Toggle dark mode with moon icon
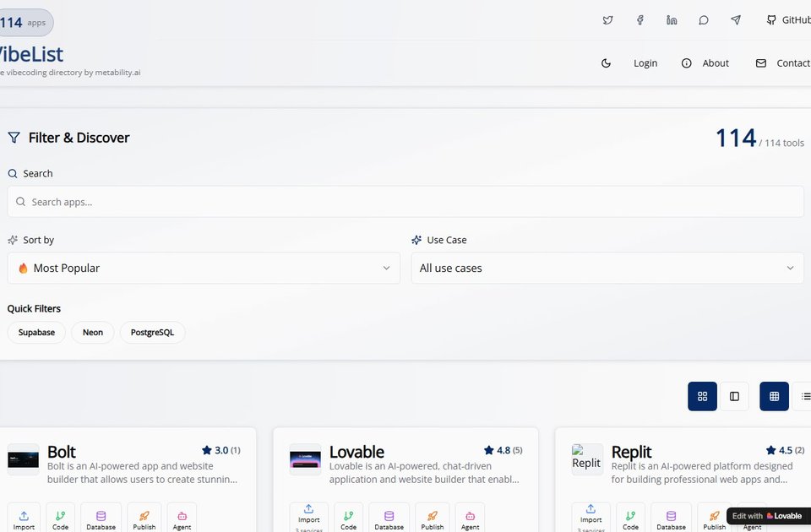 coord(607,63)
